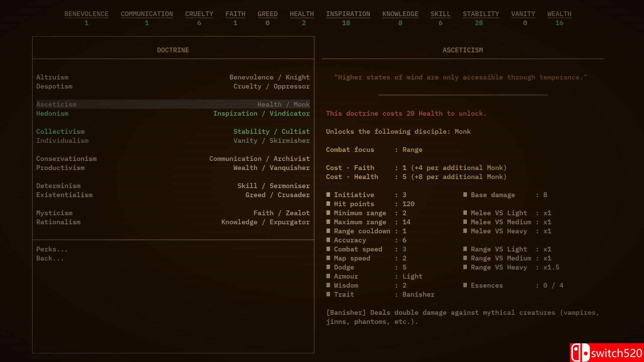The height and width of the screenshot is (362, 644).
Task: Click the square bullet beside Essences
Action: click(x=465, y=285)
